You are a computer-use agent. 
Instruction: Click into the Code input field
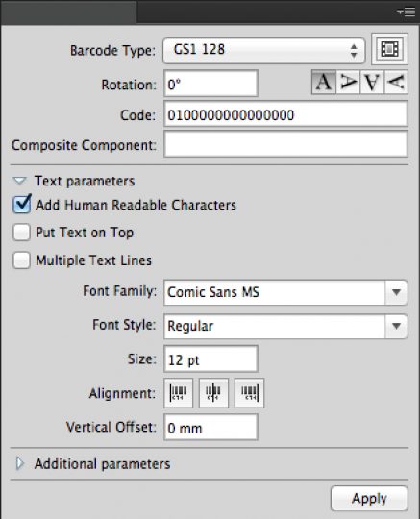tap(285, 114)
